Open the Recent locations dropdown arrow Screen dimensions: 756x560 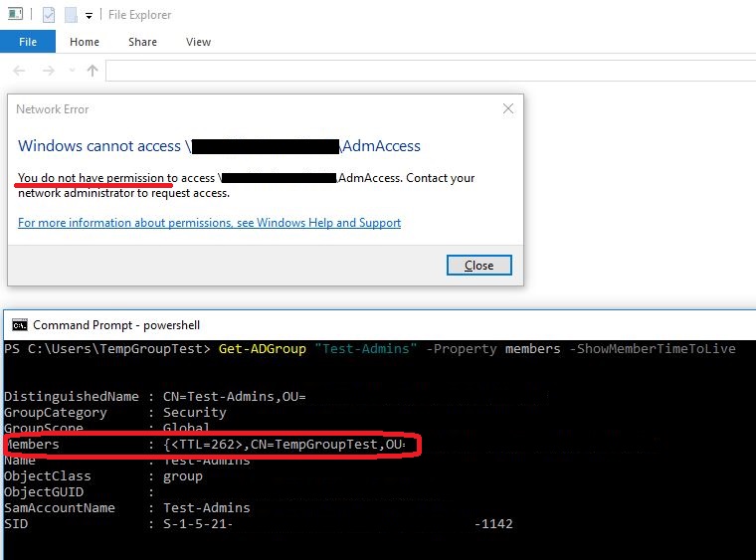72,71
